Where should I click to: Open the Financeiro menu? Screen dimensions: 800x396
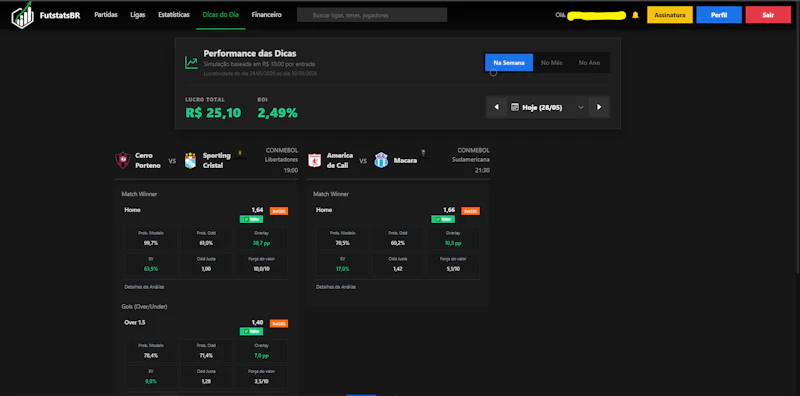click(266, 15)
